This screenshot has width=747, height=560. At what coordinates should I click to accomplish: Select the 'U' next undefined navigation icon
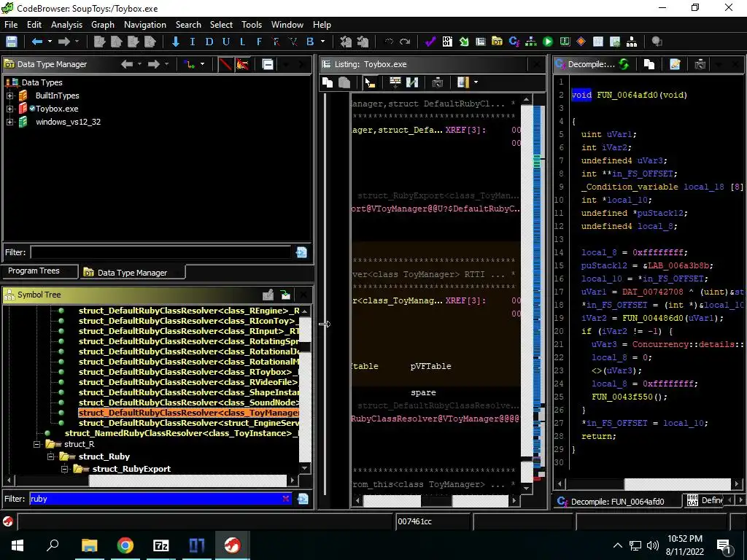(226, 42)
